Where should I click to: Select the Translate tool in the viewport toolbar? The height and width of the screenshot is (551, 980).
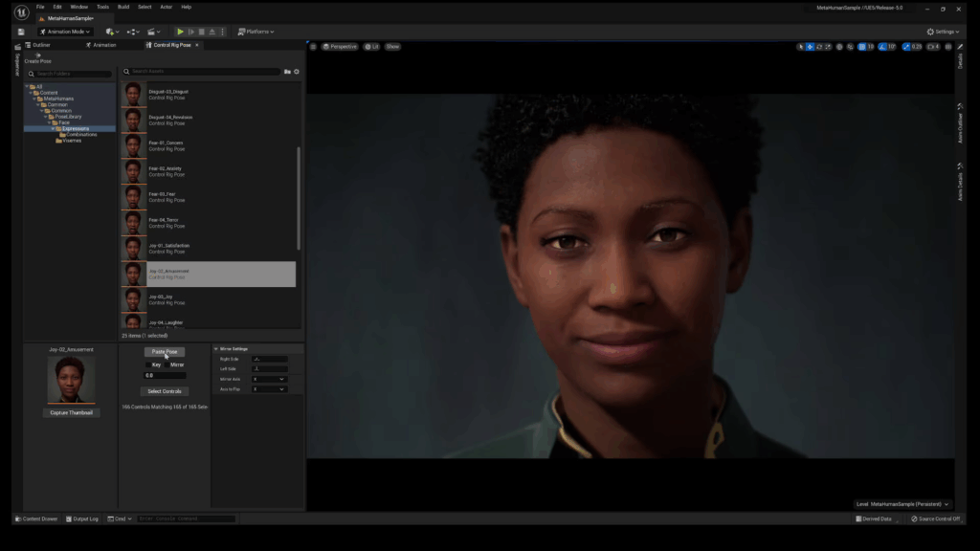(x=809, y=46)
